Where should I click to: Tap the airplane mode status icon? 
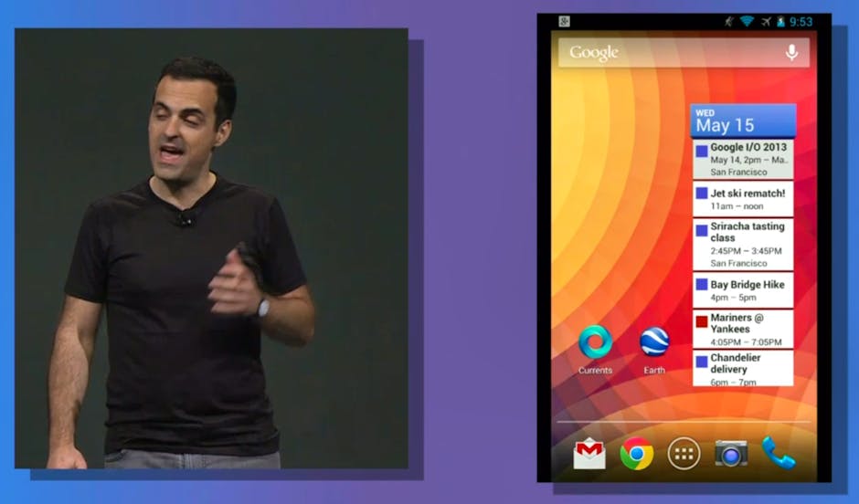coord(765,22)
